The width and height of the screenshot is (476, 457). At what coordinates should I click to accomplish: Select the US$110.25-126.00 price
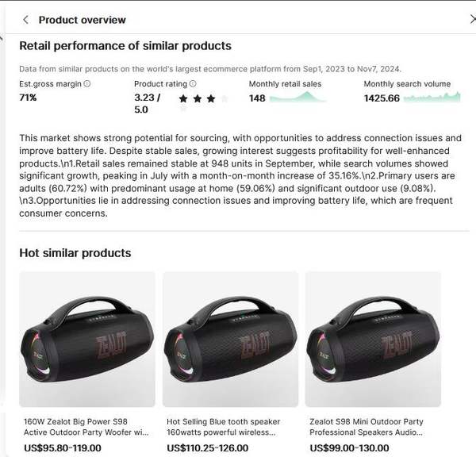tap(208, 448)
